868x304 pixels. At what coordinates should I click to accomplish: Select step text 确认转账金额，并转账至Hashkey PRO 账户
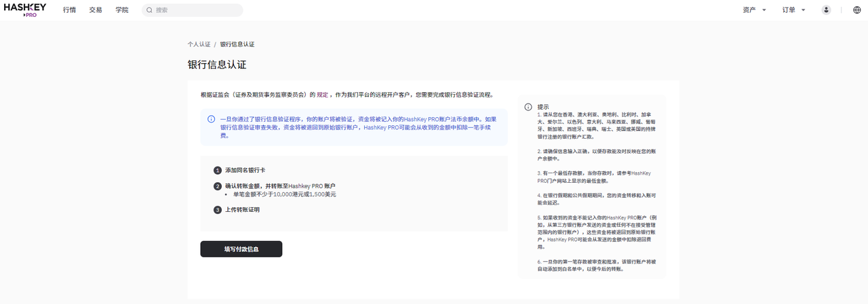[x=280, y=186]
